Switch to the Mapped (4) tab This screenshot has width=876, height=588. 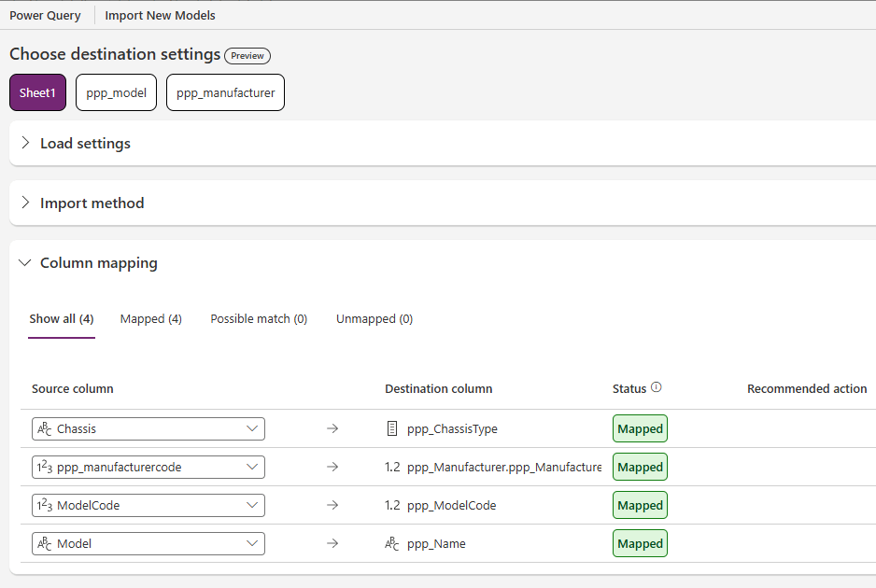pos(151,319)
